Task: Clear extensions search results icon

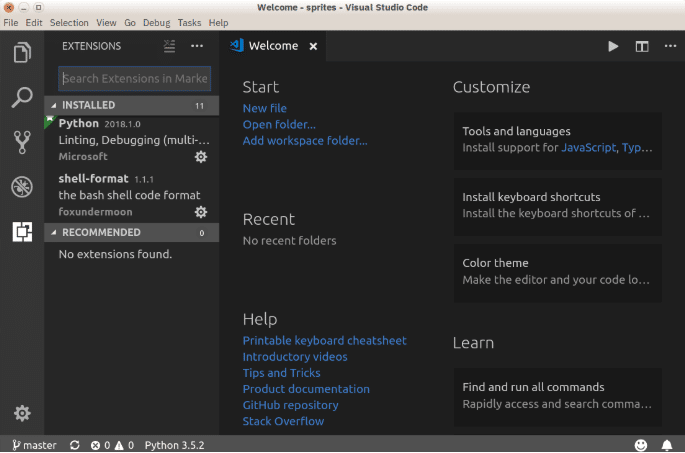Action: pos(170,46)
